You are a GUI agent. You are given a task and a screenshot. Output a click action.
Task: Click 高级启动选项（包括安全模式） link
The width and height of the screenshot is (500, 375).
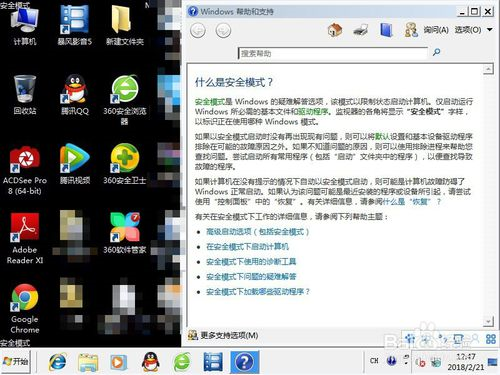[x=257, y=232]
